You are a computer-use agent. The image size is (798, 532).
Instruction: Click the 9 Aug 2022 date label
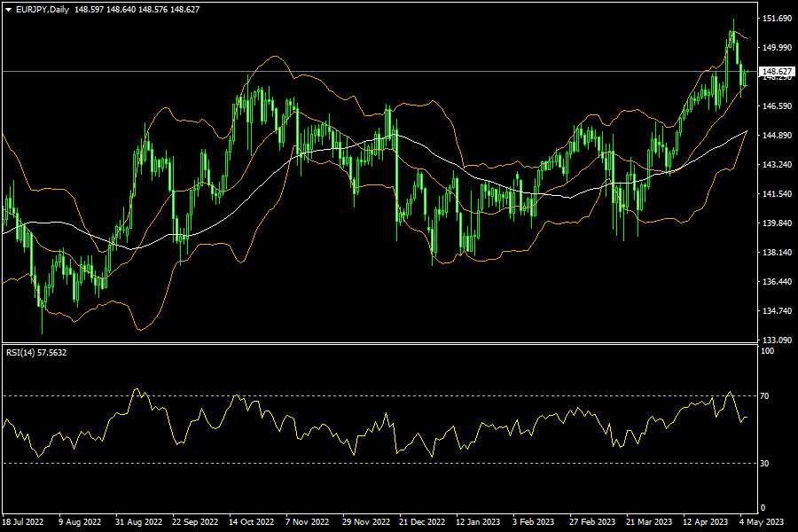coord(80,522)
